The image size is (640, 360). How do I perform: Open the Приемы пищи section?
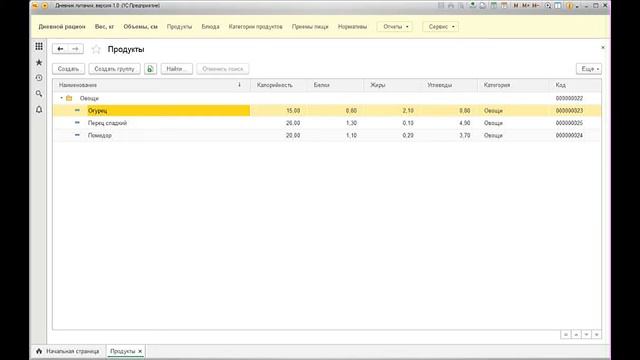(310, 27)
